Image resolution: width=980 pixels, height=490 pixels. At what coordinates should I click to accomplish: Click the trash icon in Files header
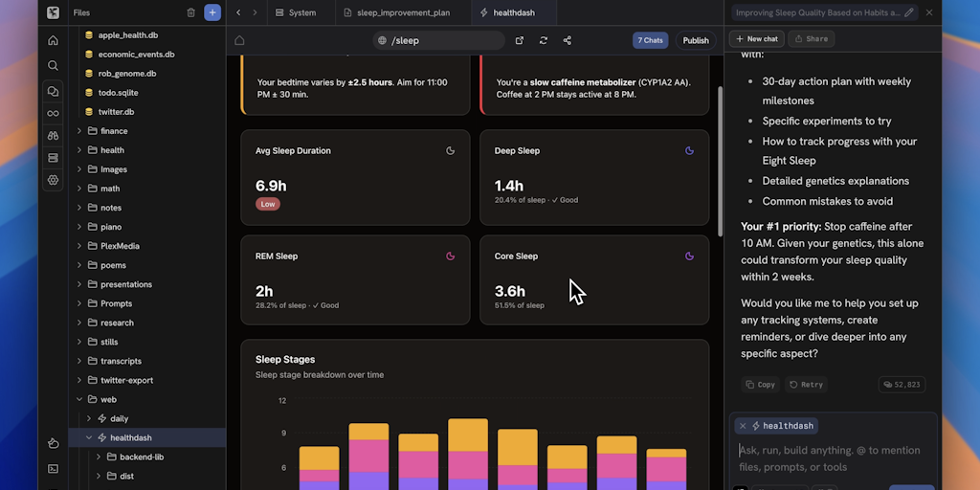(x=190, y=12)
